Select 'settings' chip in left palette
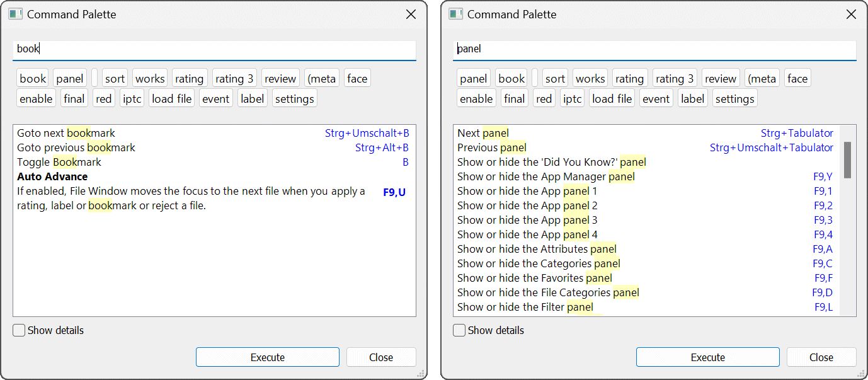This screenshot has width=868, height=380. point(295,99)
